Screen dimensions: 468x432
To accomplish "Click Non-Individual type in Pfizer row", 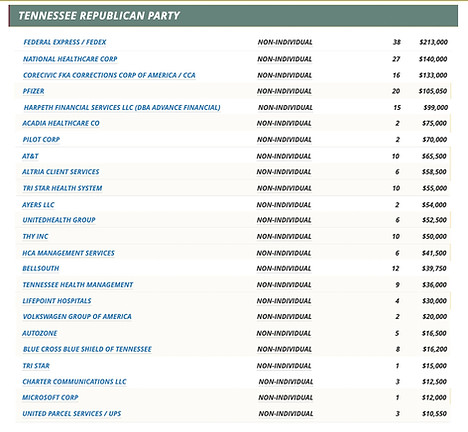I will [284, 91].
